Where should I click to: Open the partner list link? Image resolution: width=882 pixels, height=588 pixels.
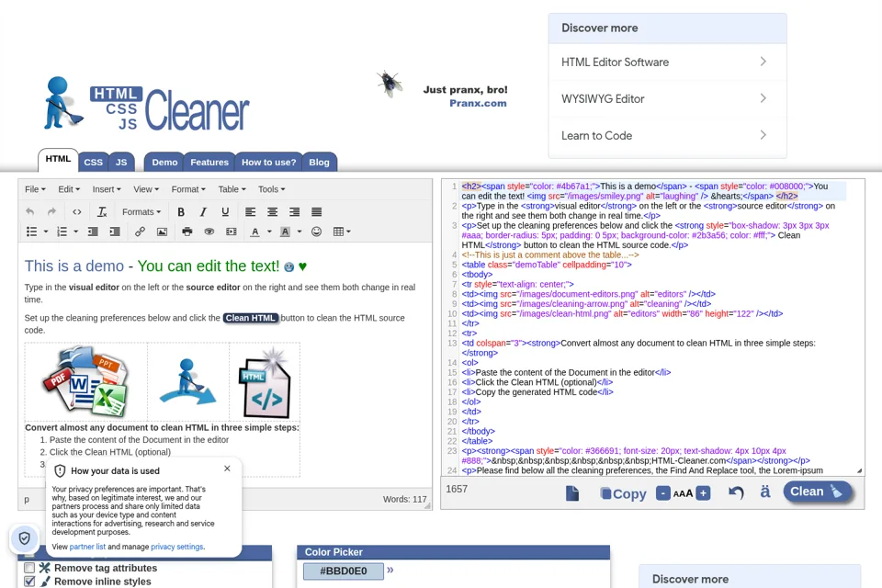pos(87,547)
